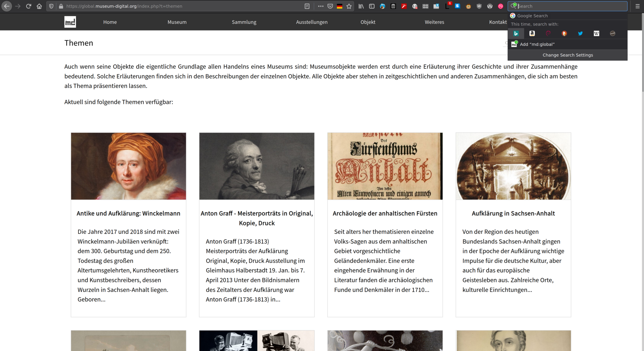
Task: Search this time with DuckDuckGo
Action: coord(564,33)
